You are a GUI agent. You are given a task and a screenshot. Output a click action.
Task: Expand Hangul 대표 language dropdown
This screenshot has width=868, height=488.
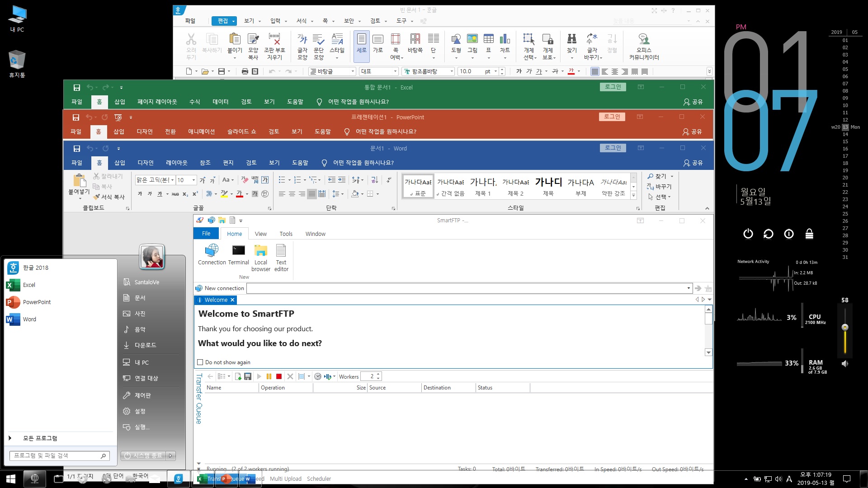(x=396, y=71)
